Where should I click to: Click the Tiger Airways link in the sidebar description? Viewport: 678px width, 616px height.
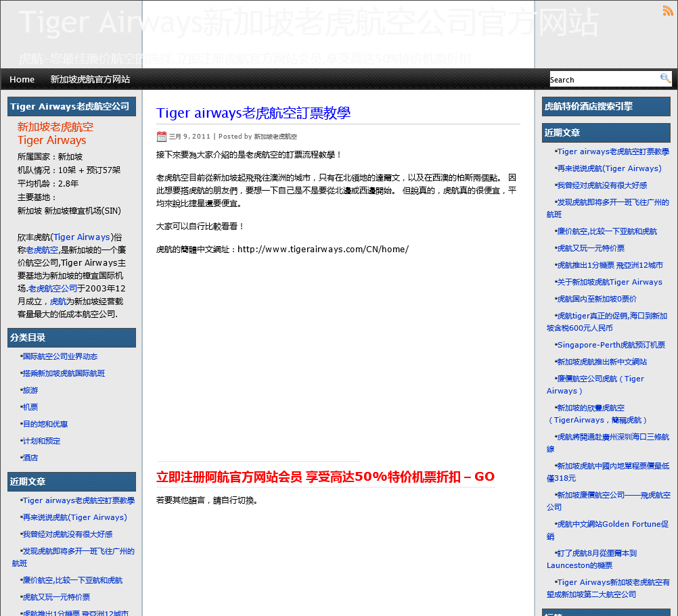click(82, 237)
